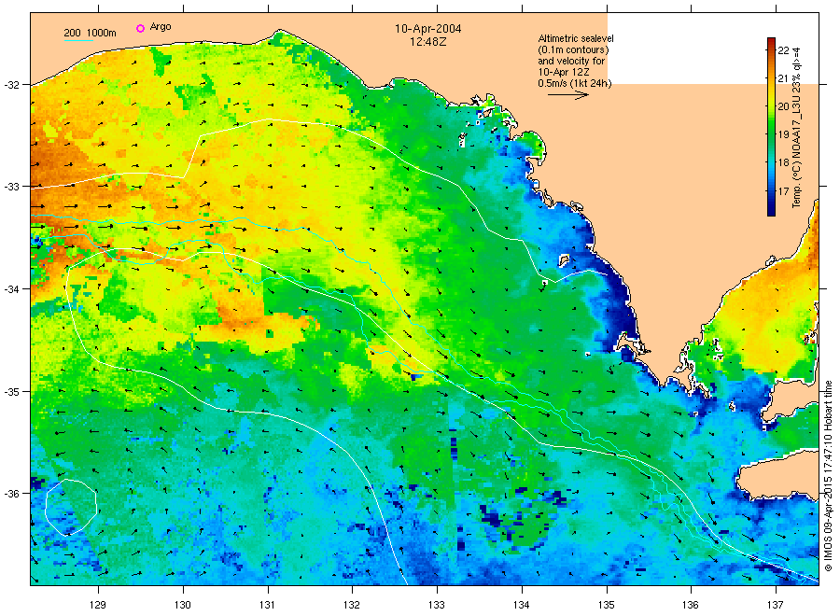Click the velocity scale reference arrow
This screenshot has height=616, width=840.
[x=568, y=95]
